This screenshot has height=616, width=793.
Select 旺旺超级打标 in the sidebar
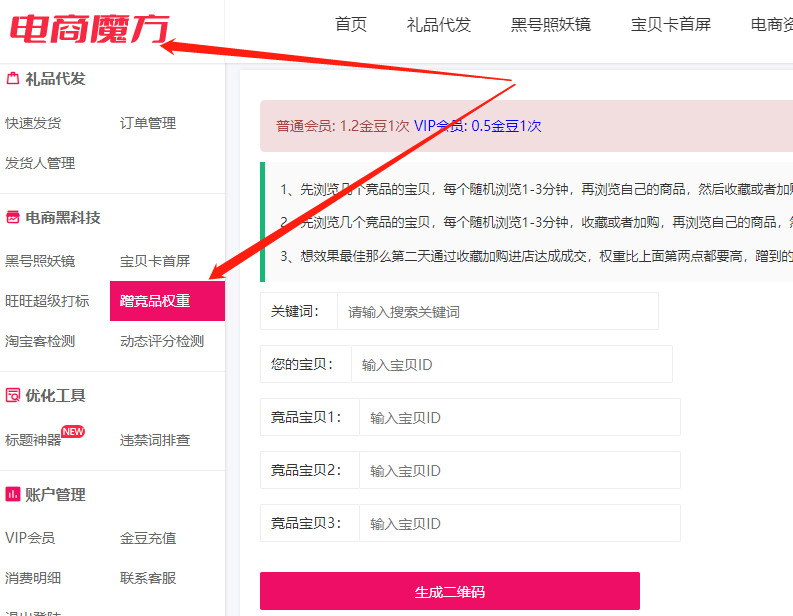[x=48, y=301]
